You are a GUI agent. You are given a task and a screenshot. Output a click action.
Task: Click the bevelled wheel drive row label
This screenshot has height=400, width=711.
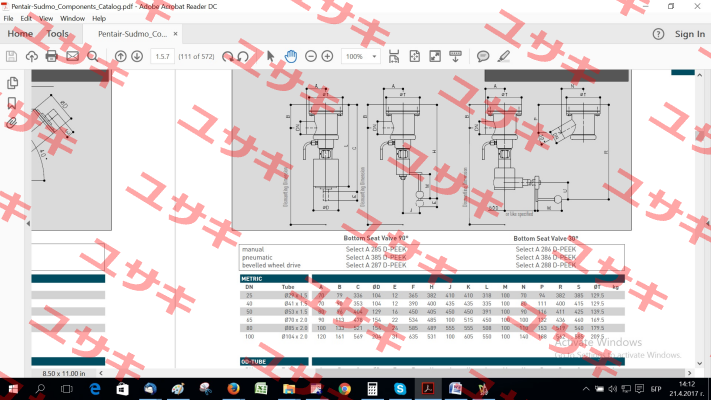point(271,265)
